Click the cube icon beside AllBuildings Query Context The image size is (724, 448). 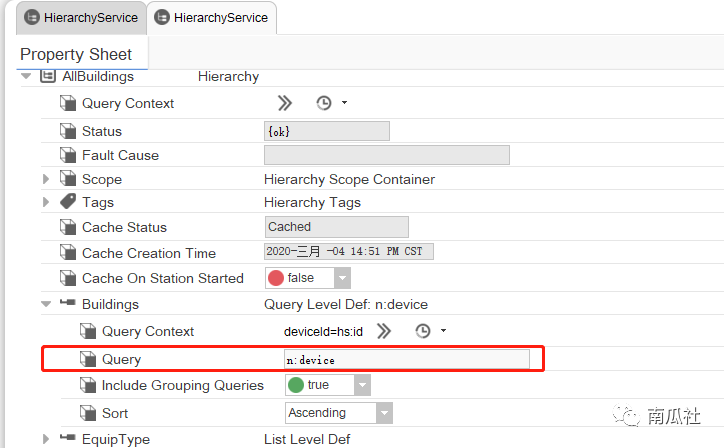pyautogui.click(x=68, y=103)
